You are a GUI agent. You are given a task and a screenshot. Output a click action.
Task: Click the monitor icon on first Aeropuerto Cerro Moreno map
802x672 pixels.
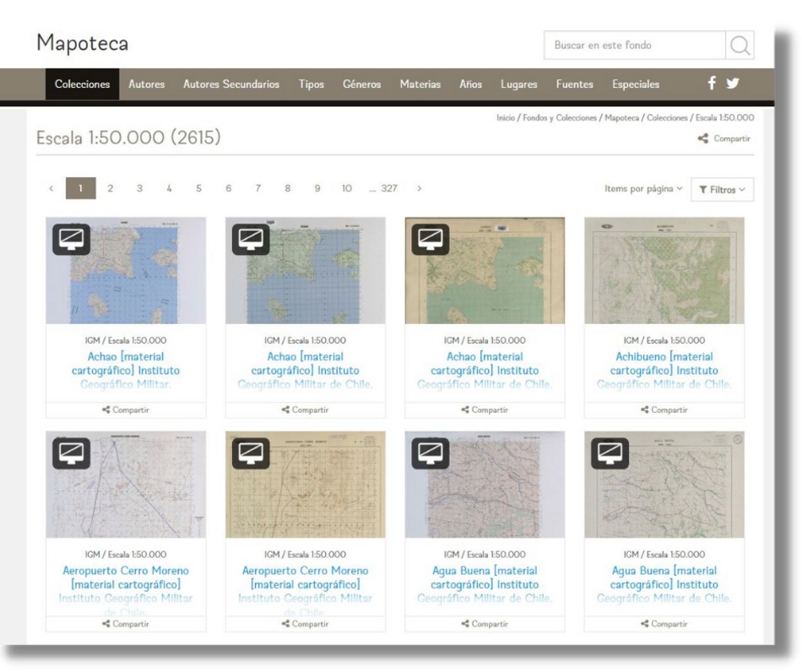[x=72, y=453]
